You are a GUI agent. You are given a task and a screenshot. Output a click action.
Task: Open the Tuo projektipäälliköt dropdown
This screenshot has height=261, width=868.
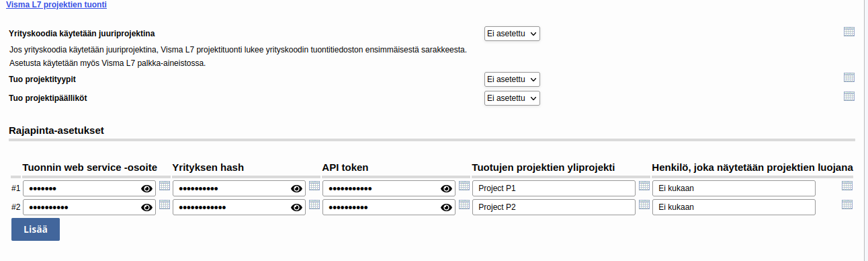(x=512, y=98)
